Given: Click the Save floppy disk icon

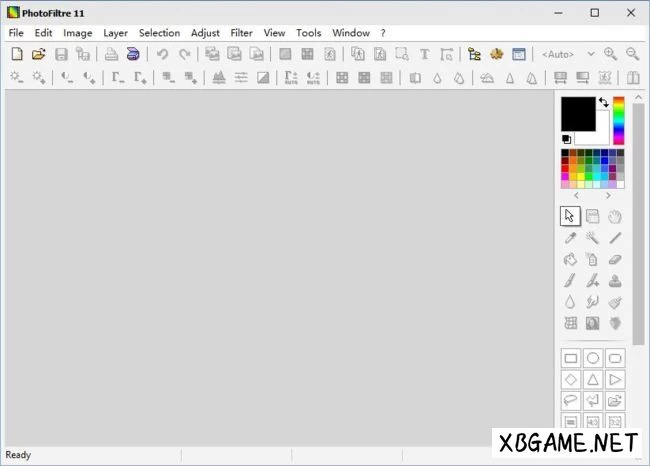Looking at the screenshot, I should [x=62, y=54].
